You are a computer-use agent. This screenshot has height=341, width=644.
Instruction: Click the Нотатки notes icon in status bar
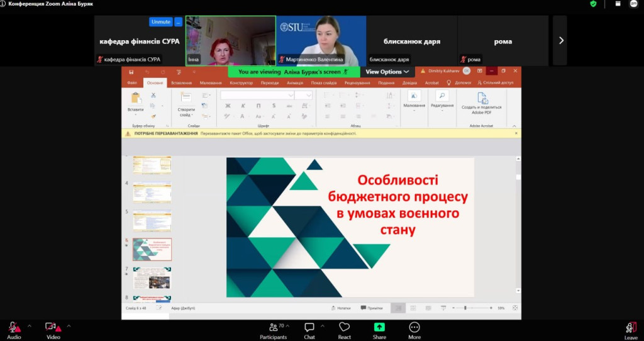point(334,308)
